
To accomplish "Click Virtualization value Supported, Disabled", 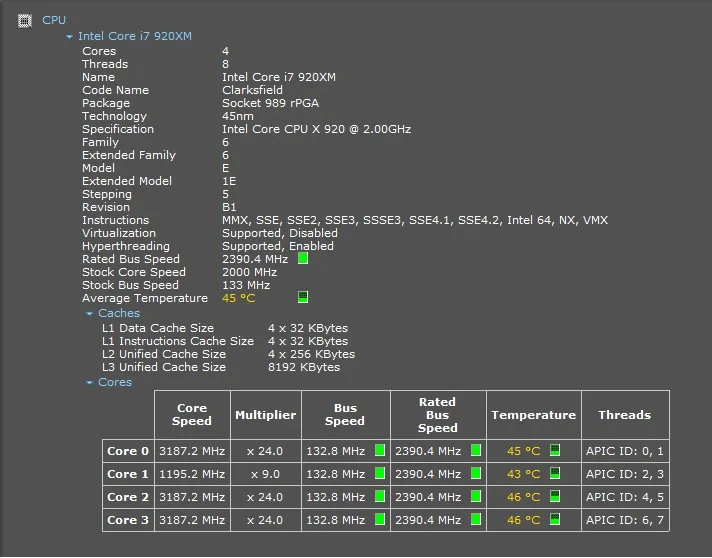I will click(x=280, y=233).
